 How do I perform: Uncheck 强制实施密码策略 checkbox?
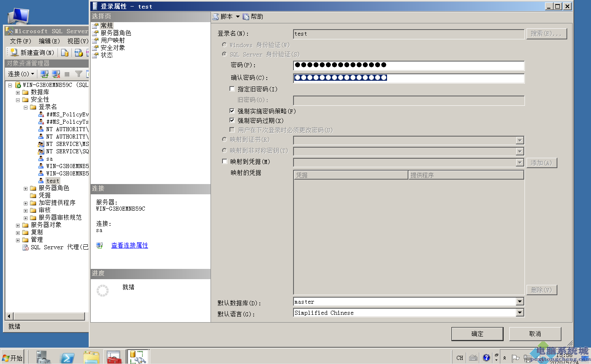point(232,110)
